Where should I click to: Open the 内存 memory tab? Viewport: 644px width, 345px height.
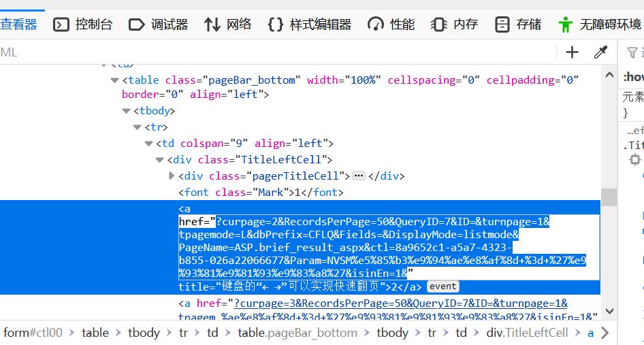454,24
